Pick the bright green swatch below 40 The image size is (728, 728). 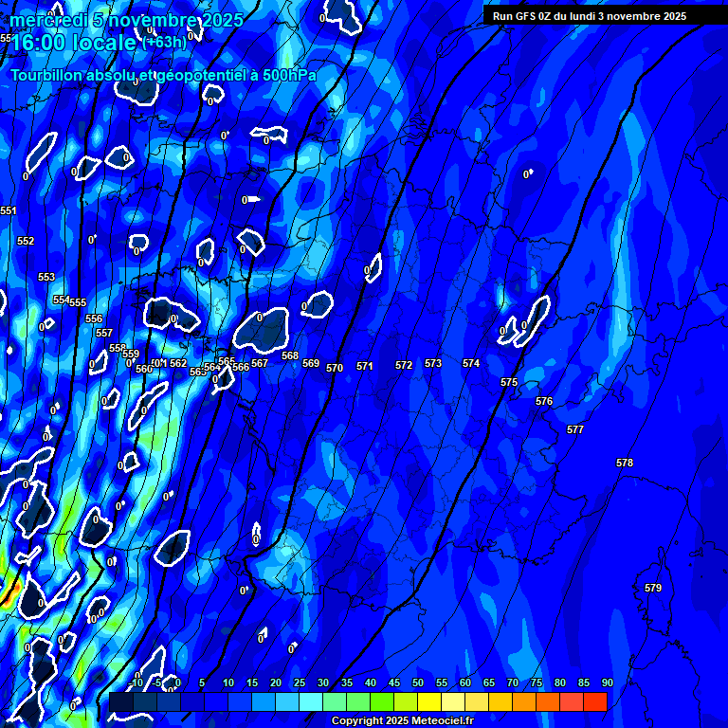(381, 702)
